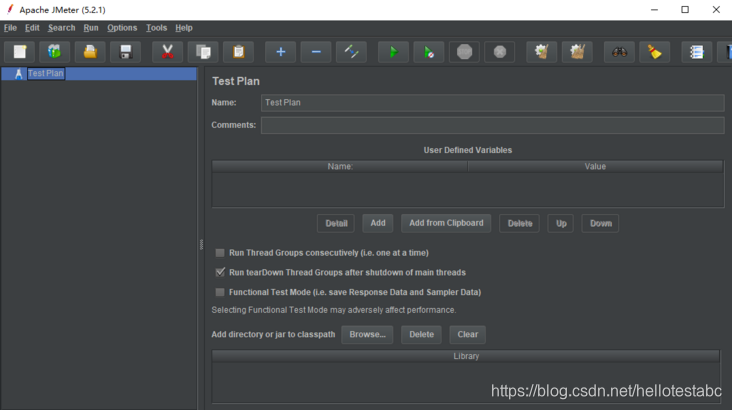Click the Browse... classpath button

(367, 334)
